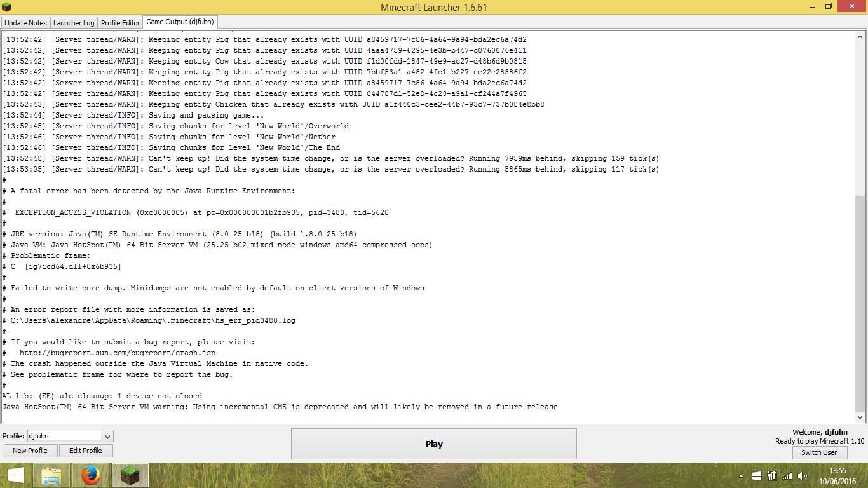Show hidden system tray icons
The height and width of the screenshot is (488, 868).
point(741,476)
